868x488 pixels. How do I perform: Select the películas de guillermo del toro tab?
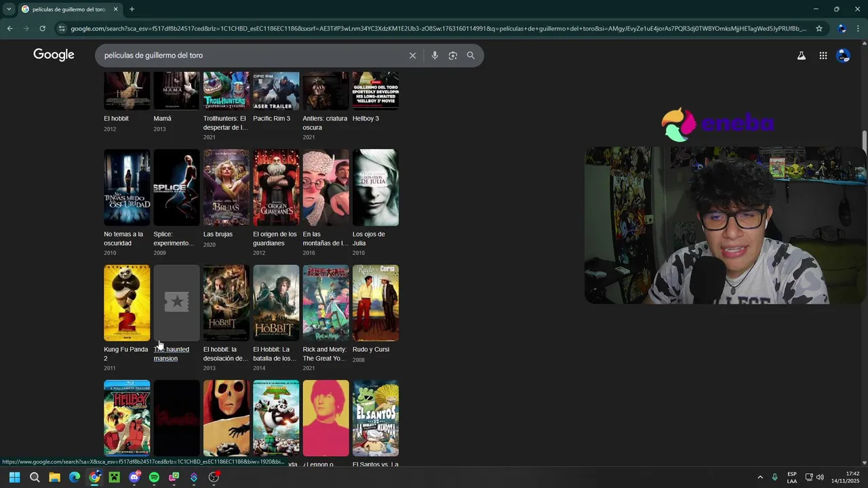pos(68,9)
